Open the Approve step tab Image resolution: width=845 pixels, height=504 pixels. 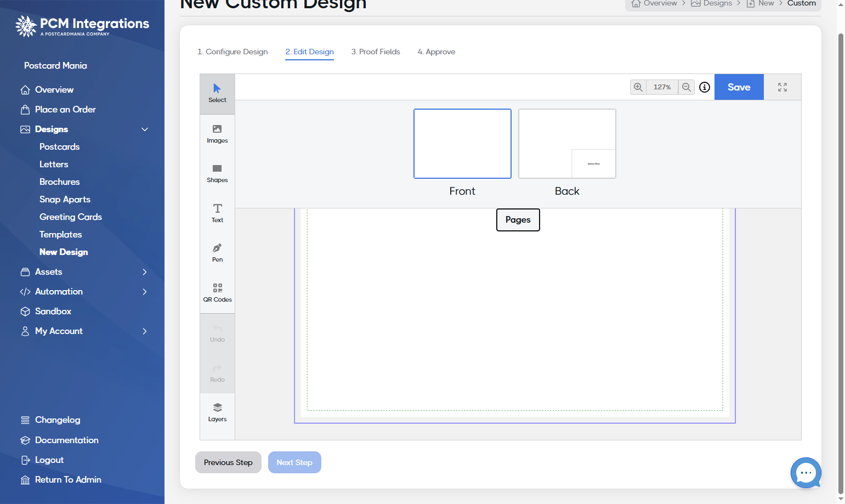click(436, 52)
